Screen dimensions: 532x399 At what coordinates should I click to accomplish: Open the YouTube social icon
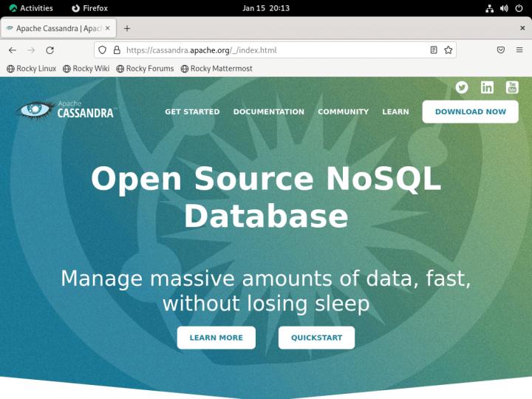pos(512,87)
